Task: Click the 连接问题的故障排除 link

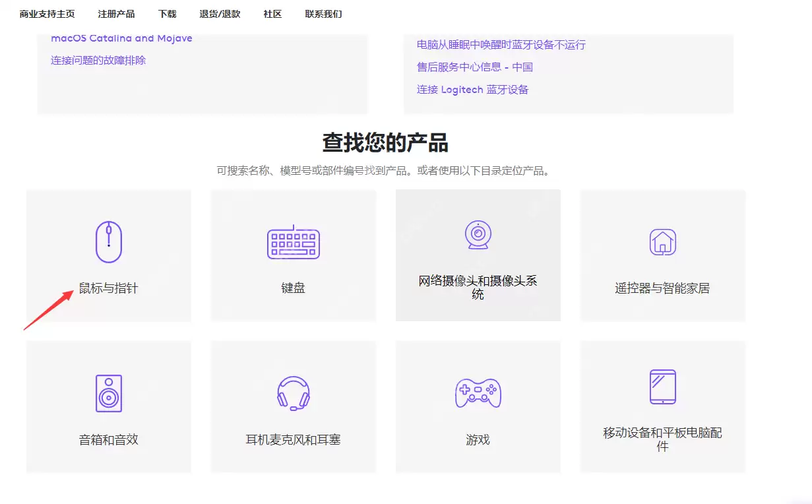Action: pyautogui.click(x=98, y=61)
